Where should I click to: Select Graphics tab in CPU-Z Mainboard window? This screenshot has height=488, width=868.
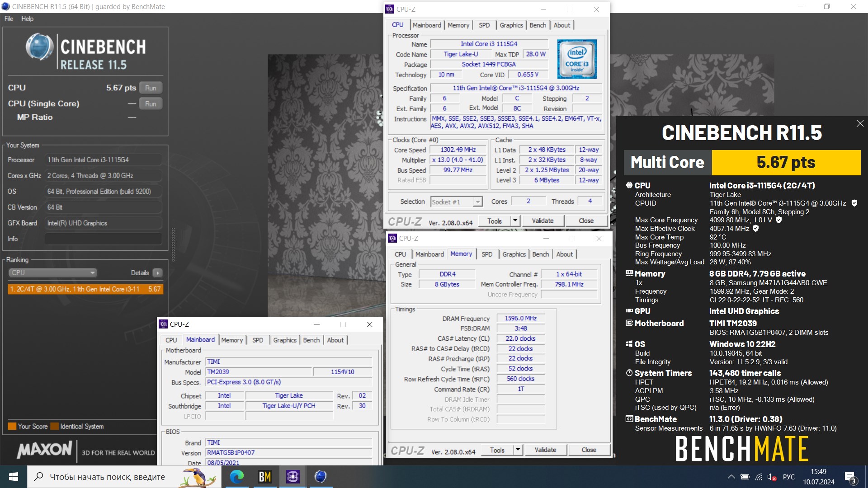point(285,340)
